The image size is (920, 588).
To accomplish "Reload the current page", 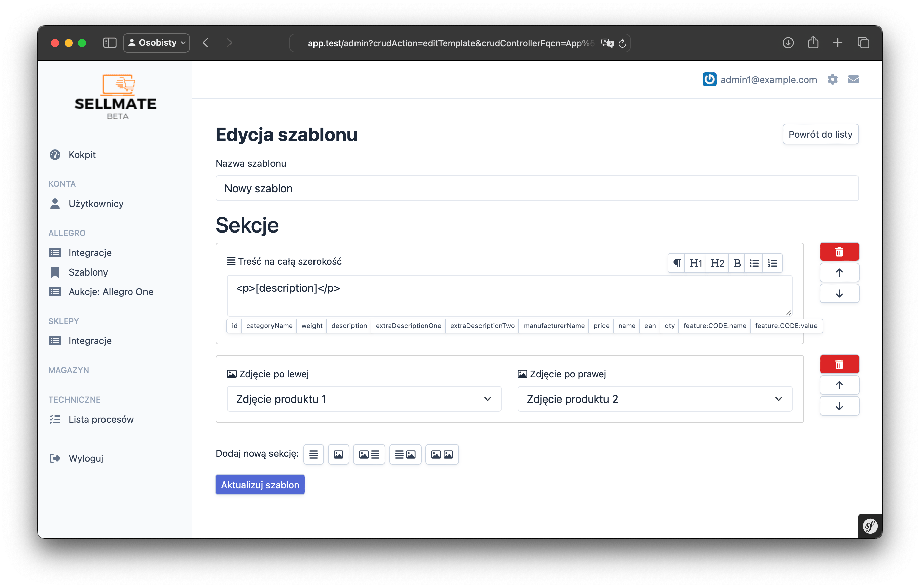I will 622,43.
